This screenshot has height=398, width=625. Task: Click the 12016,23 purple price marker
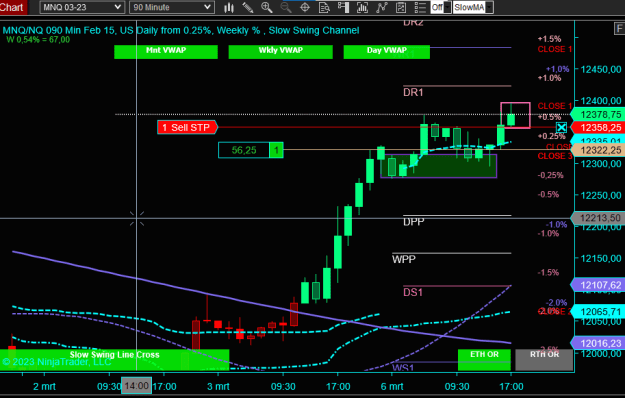coord(598,343)
